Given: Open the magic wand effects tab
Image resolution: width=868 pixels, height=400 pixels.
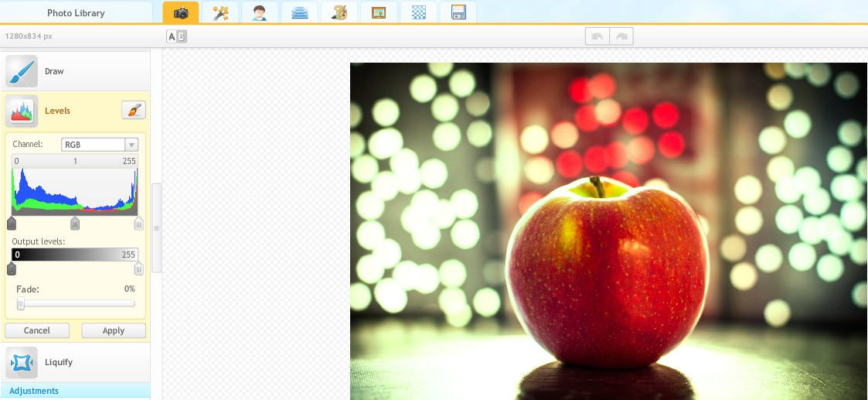Looking at the screenshot, I should (220, 12).
